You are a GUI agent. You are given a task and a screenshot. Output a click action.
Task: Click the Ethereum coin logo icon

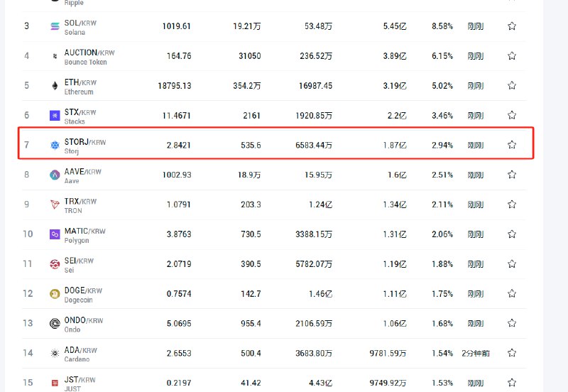coord(55,86)
